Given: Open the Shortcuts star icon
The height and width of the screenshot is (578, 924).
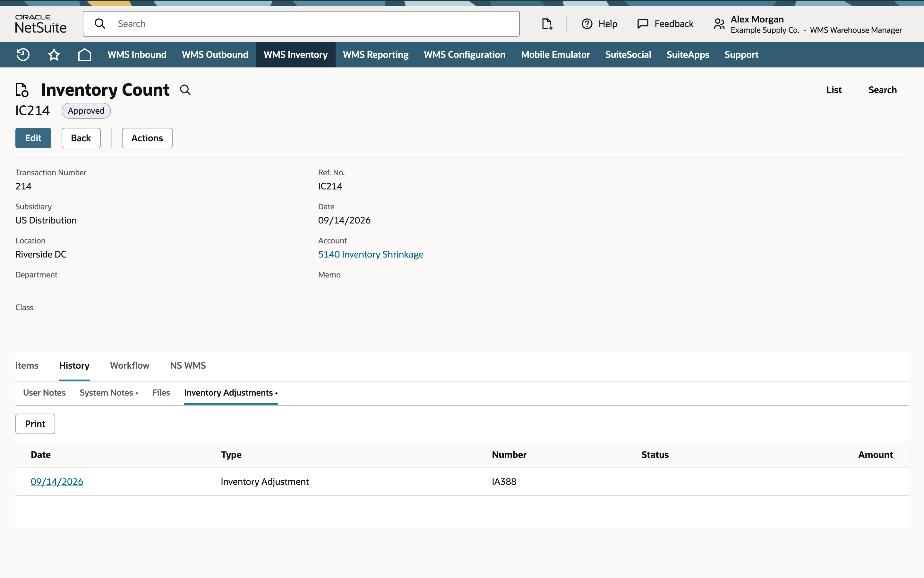Looking at the screenshot, I should pyautogui.click(x=54, y=55).
